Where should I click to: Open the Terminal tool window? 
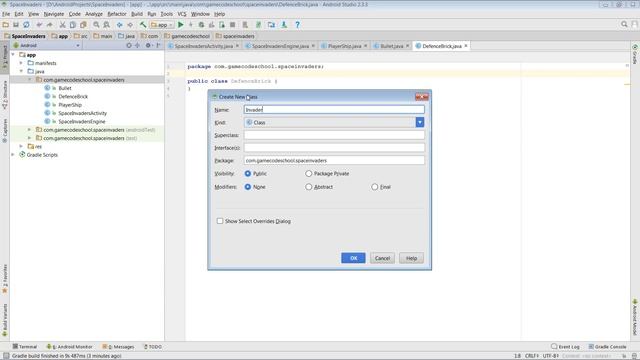[x=25, y=347]
